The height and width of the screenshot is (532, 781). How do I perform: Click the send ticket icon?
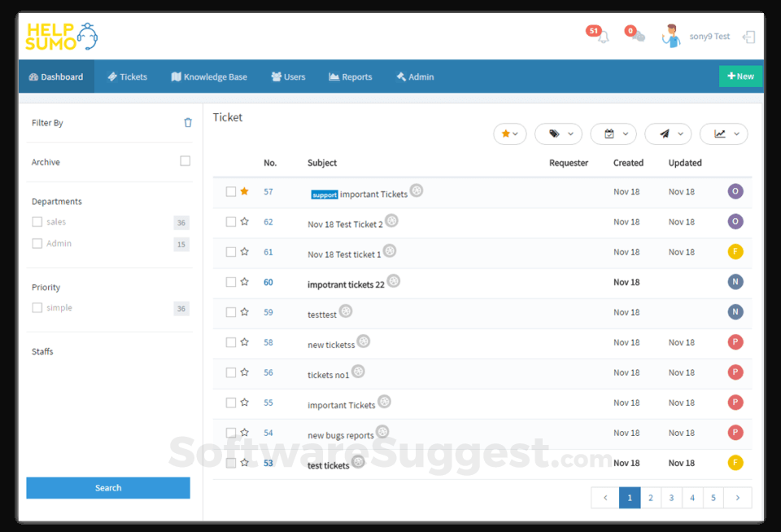[x=664, y=133]
